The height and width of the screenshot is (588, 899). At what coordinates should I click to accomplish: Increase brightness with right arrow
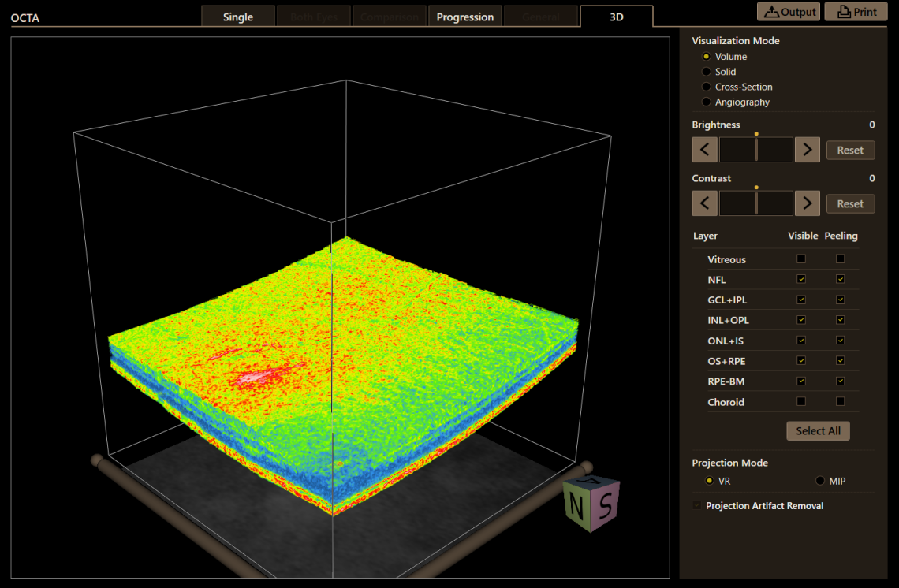(x=807, y=150)
